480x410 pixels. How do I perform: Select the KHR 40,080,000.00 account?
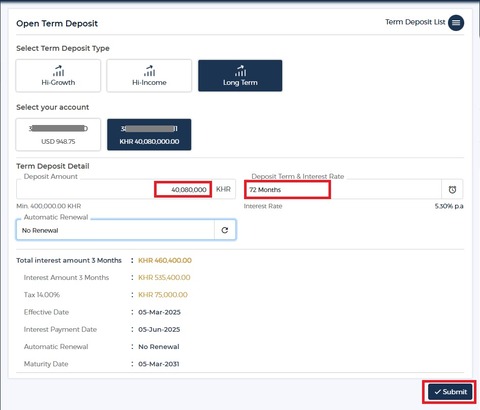149,135
